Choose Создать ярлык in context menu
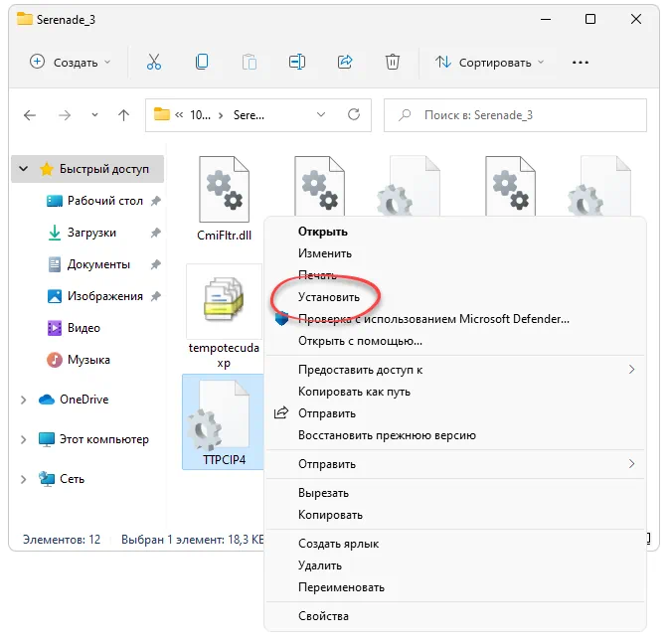669x644 pixels. (455, 544)
